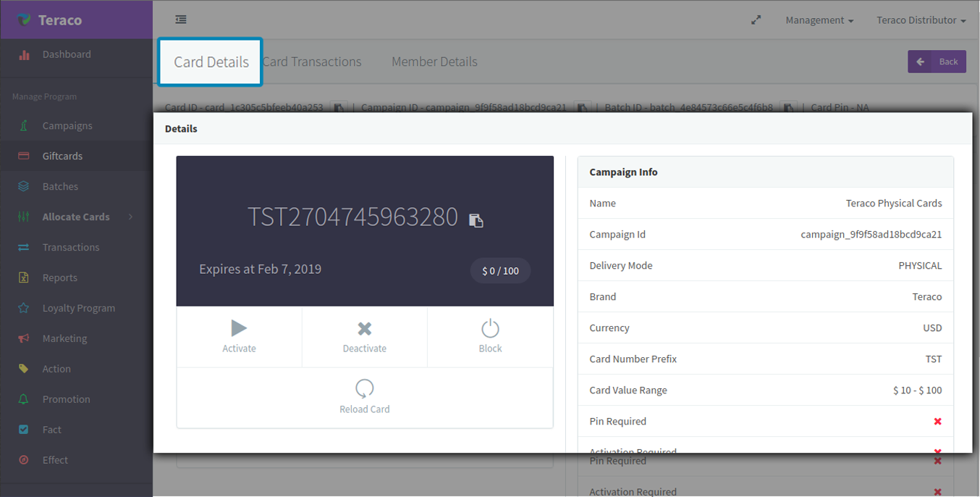Click the Action tag icon
The height and width of the screenshot is (497, 980).
coord(24,369)
